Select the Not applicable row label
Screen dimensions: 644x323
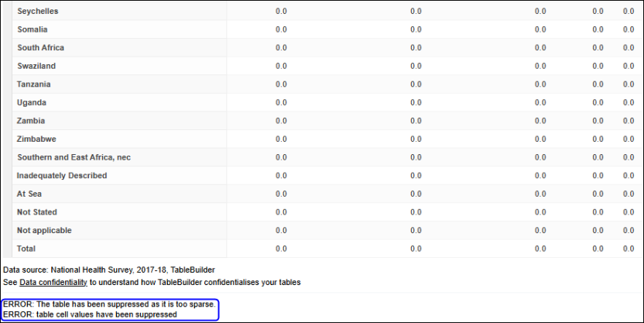coord(43,230)
